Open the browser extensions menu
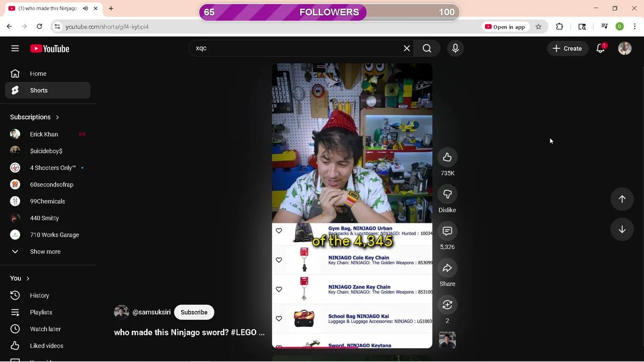 point(559,27)
